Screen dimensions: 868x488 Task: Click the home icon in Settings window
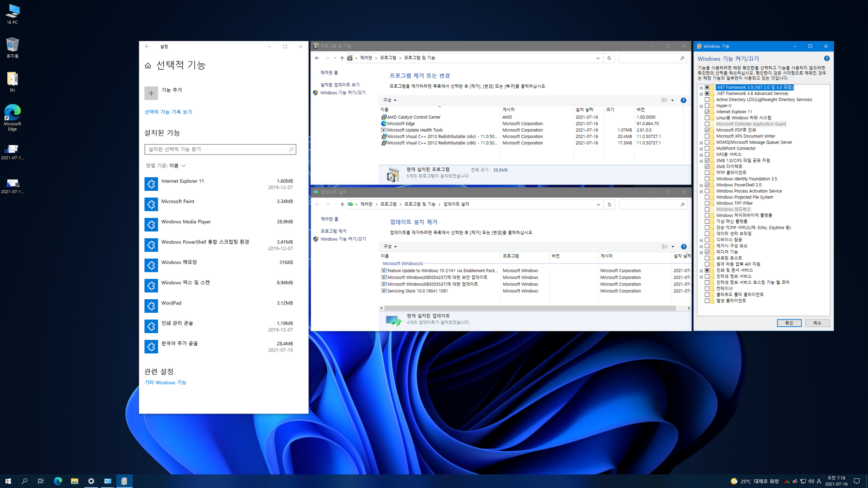148,66
